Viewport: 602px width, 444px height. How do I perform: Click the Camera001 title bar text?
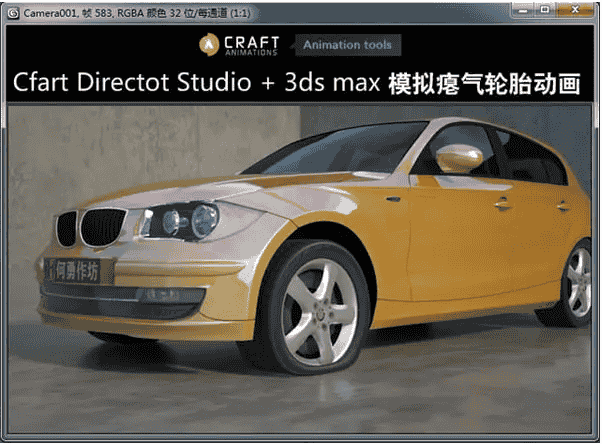coord(120,9)
